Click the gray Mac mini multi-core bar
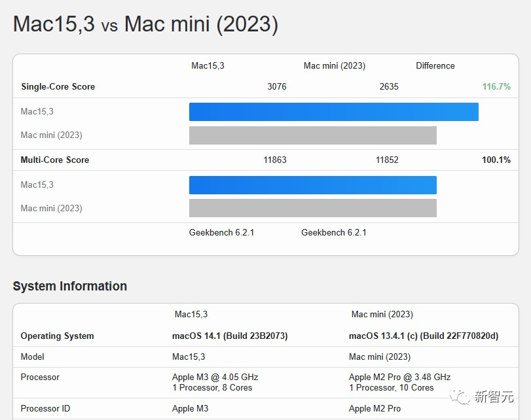 [312, 208]
